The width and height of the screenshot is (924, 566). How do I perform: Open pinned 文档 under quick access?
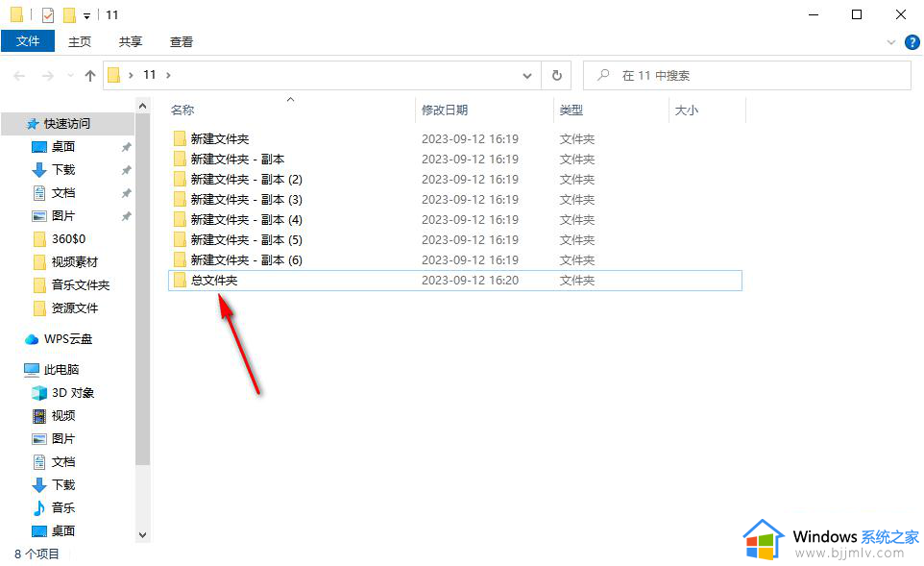click(63, 193)
